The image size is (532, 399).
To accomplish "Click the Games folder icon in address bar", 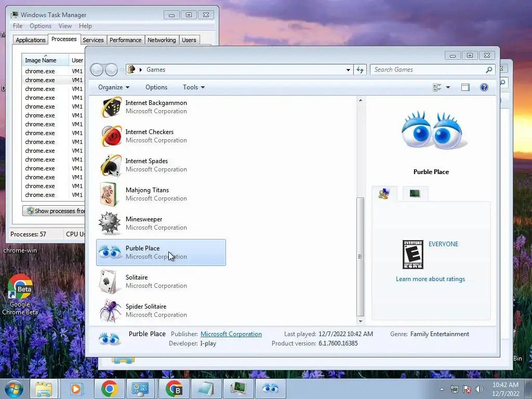I will click(x=131, y=70).
